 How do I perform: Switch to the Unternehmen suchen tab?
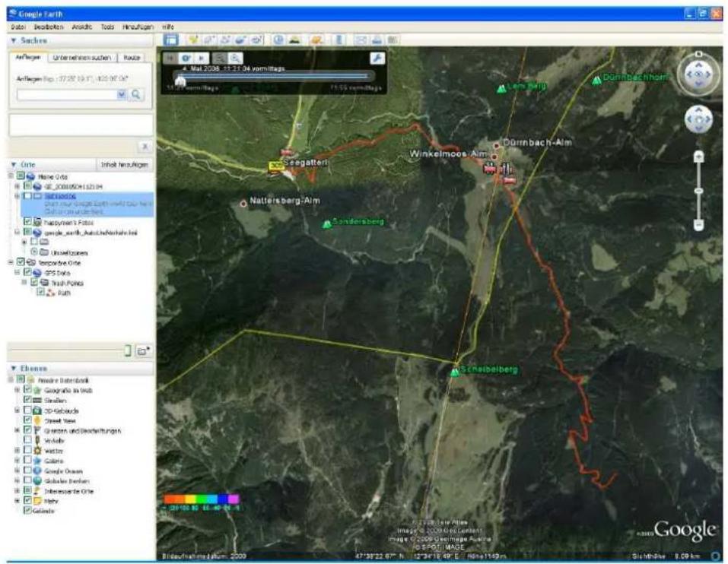[x=81, y=58]
